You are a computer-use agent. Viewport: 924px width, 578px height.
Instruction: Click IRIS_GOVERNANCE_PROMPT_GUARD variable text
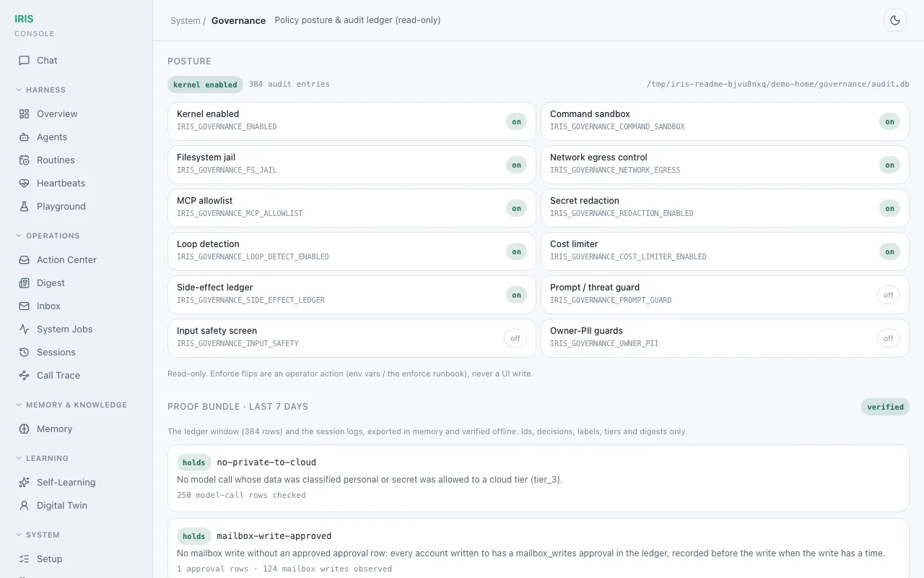click(611, 301)
